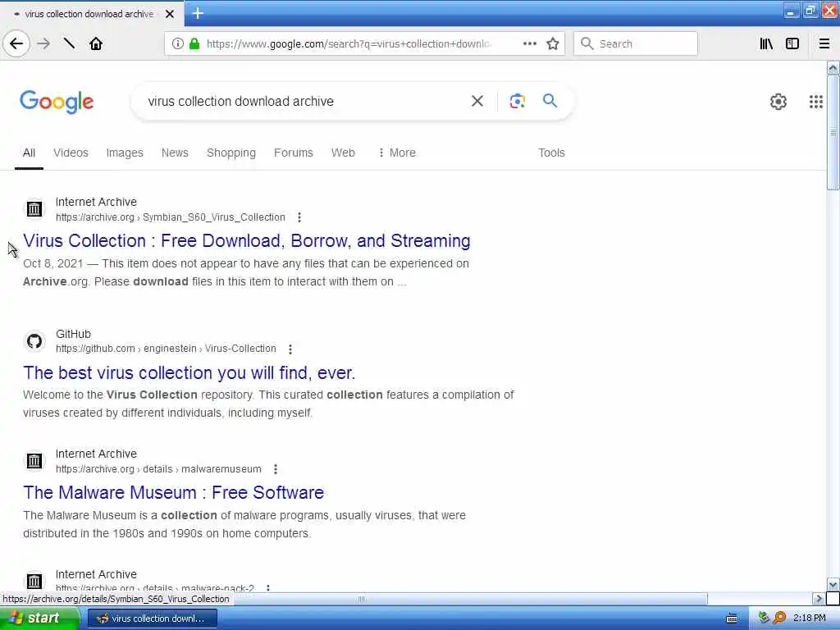Screen dimensions: 840x630
Task: Open The Malware Museum Free Software link
Action: click(x=174, y=492)
